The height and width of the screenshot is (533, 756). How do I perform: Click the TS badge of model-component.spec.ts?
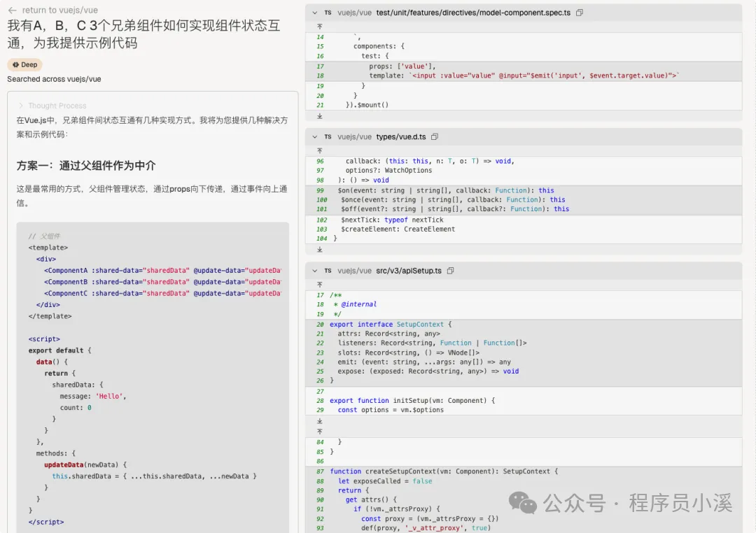328,13
